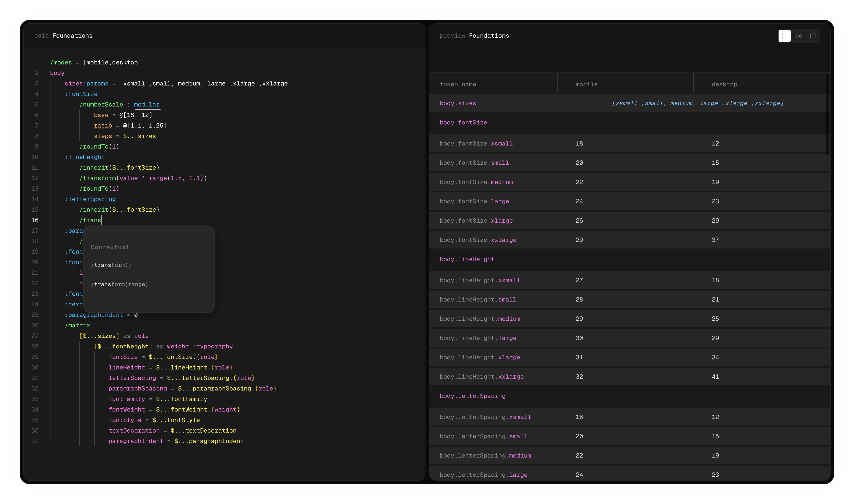
Task: Click the underlined ratio link on line 7
Action: (103, 125)
